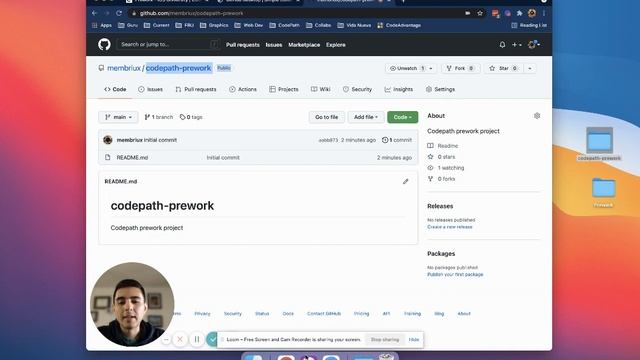The width and height of the screenshot is (640, 360).
Task: Switch to the Insights tab
Action: 399,89
